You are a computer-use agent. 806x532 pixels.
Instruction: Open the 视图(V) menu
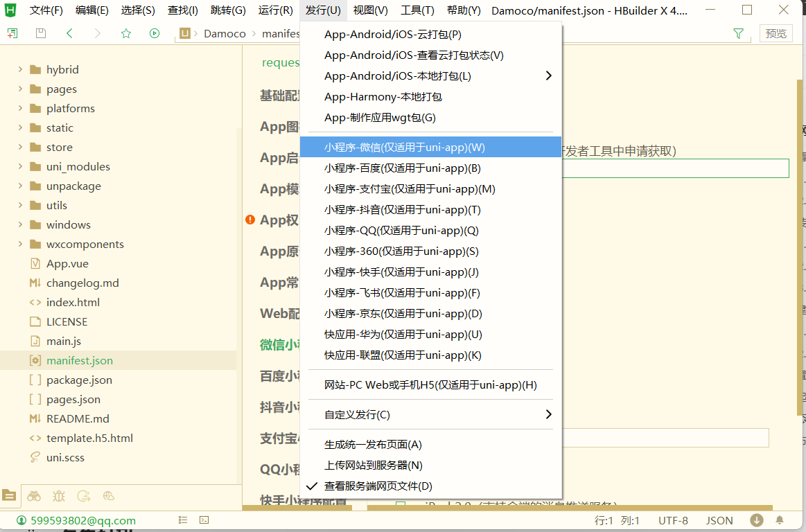click(371, 10)
